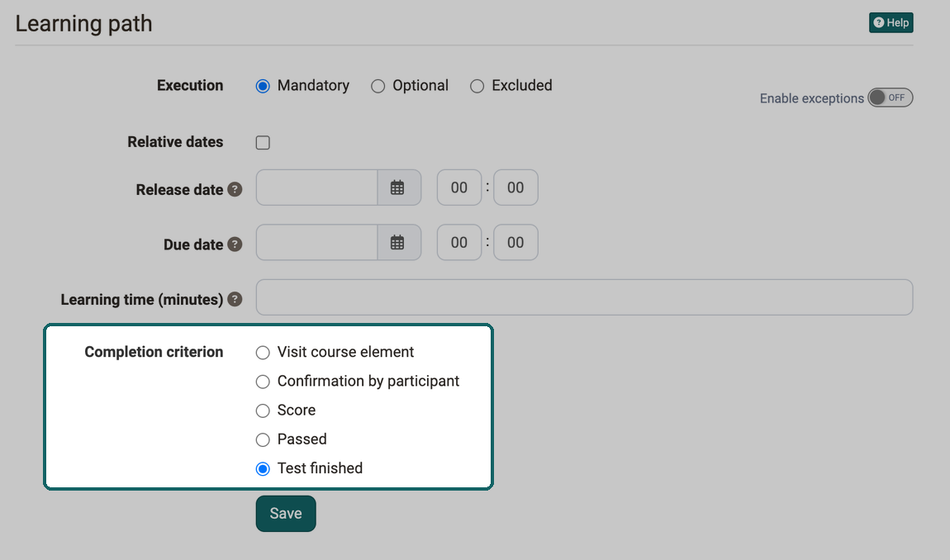
Task: Open the Due date calendar picker
Action: pyautogui.click(x=399, y=243)
